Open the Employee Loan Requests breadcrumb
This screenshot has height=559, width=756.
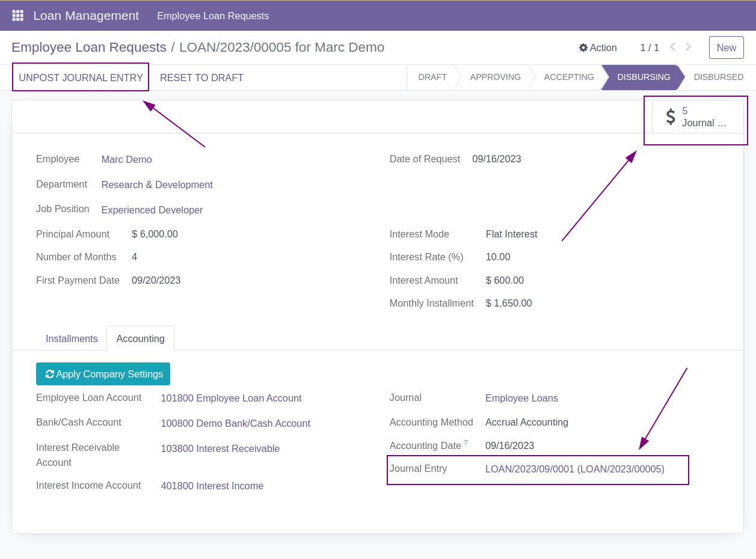[88, 47]
